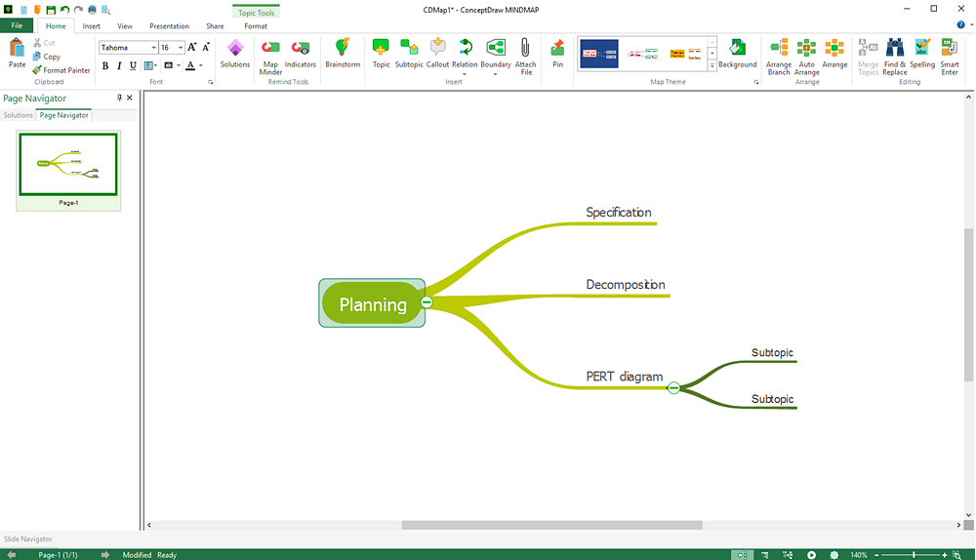Insert a Callout from the ribbon

pos(437,53)
